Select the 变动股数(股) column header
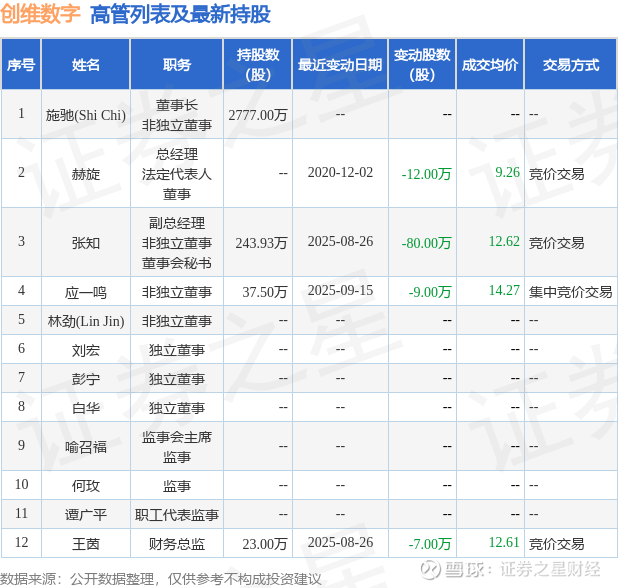 pyautogui.click(x=422, y=64)
